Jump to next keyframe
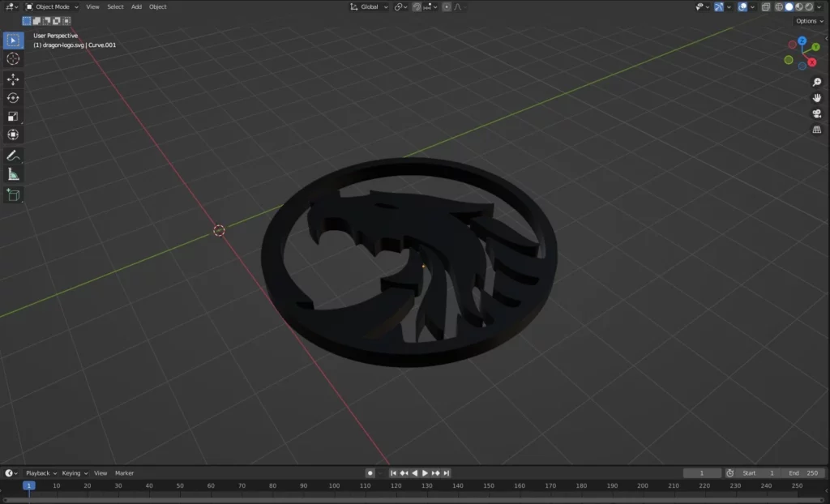The image size is (830, 504). click(x=435, y=473)
